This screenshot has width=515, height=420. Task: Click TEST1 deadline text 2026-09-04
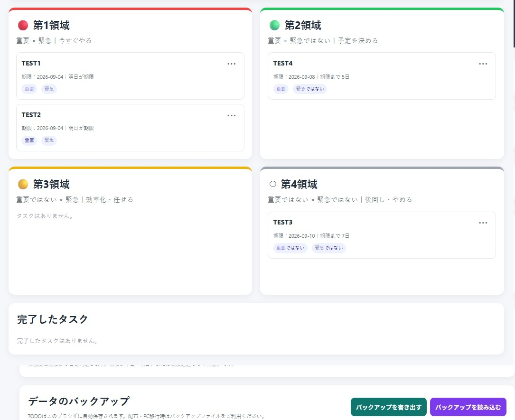point(50,77)
